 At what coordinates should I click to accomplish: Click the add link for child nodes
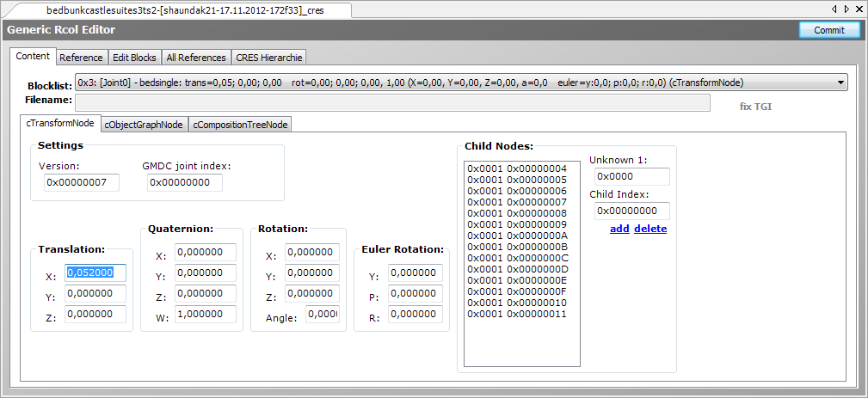pyautogui.click(x=619, y=229)
